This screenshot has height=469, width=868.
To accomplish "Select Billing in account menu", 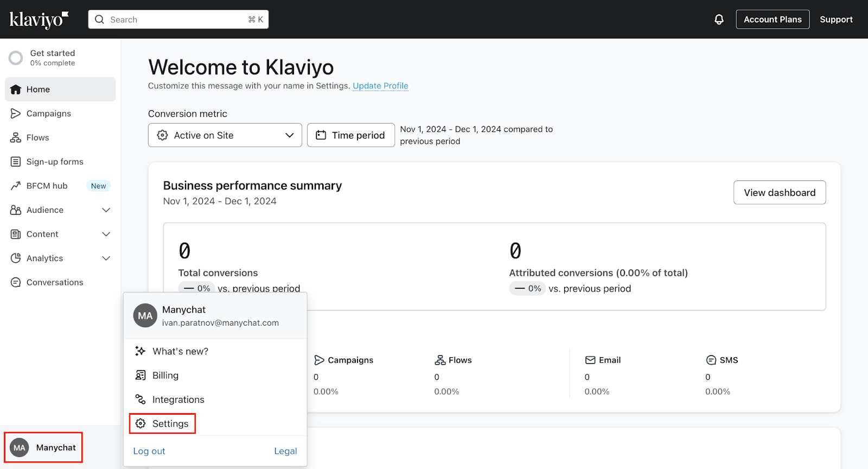I will [215, 376].
